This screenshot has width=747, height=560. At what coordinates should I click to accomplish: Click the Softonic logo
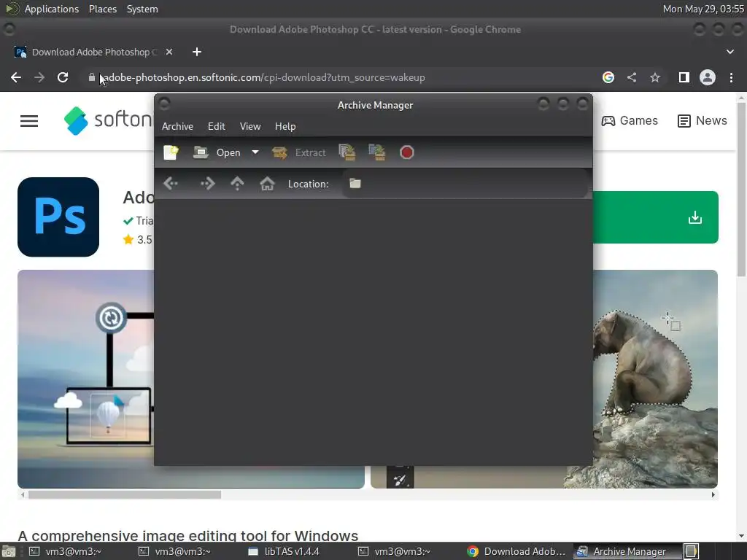point(108,120)
